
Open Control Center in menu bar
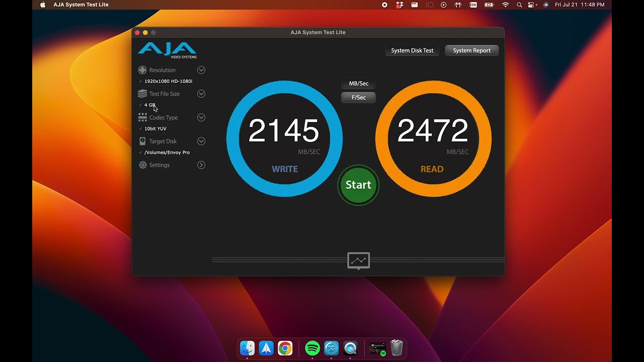[x=531, y=5]
